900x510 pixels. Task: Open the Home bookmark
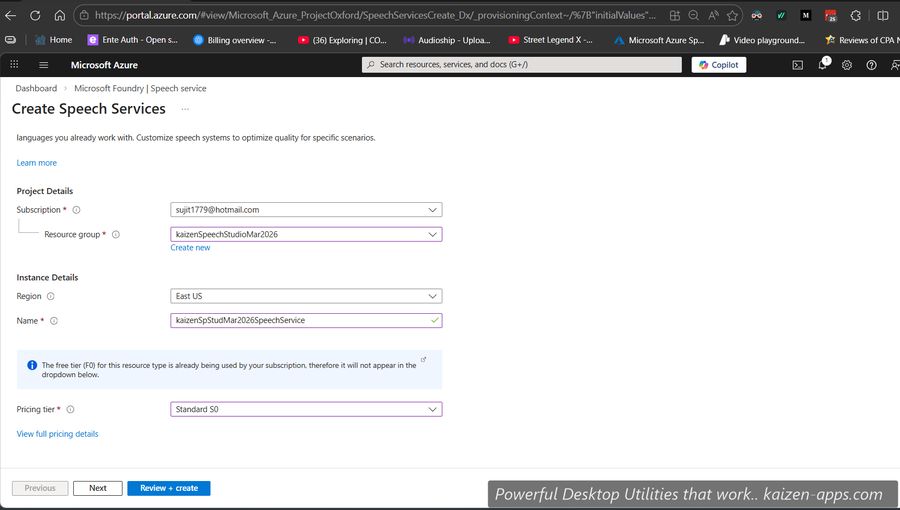coord(54,40)
